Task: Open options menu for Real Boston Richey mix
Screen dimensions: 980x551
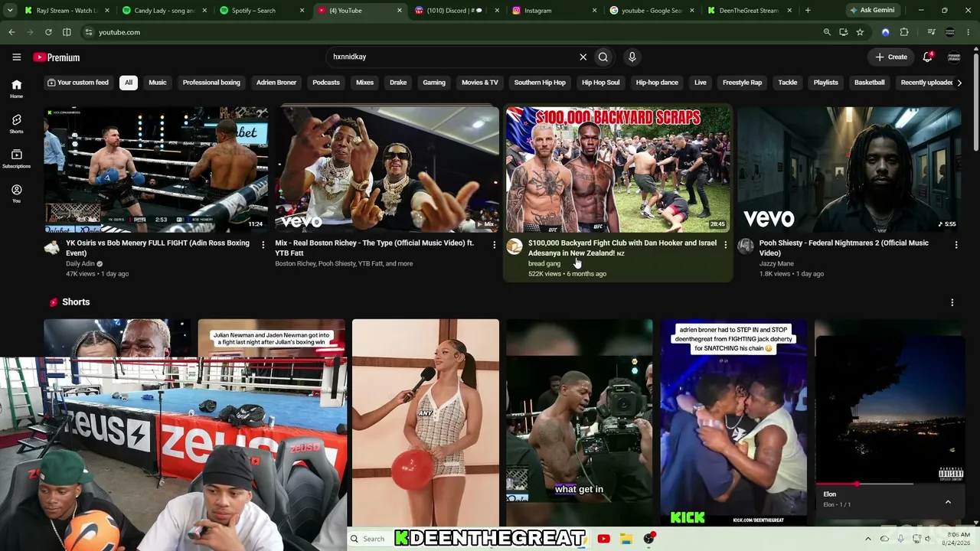Action: [x=494, y=245]
